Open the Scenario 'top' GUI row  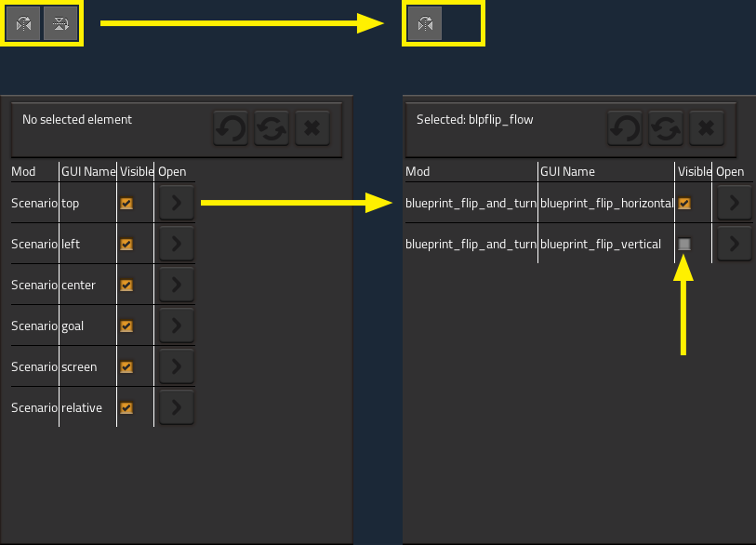tap(176, 204)
